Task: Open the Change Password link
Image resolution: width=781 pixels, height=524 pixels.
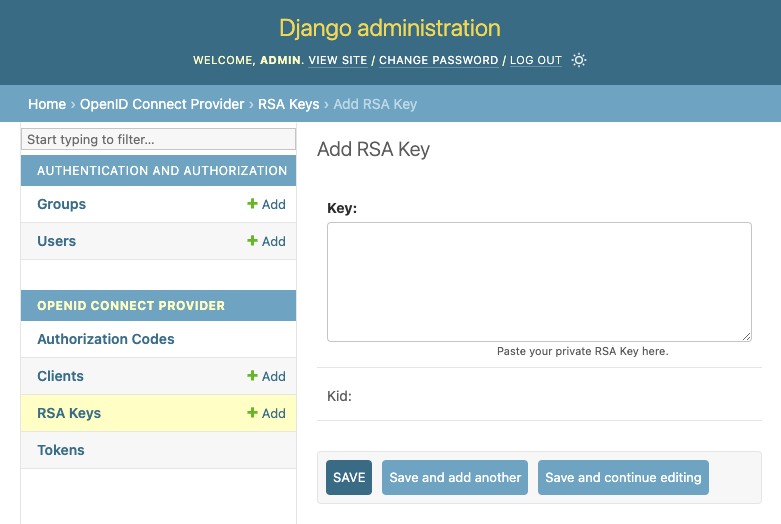Action: point(438,60)
